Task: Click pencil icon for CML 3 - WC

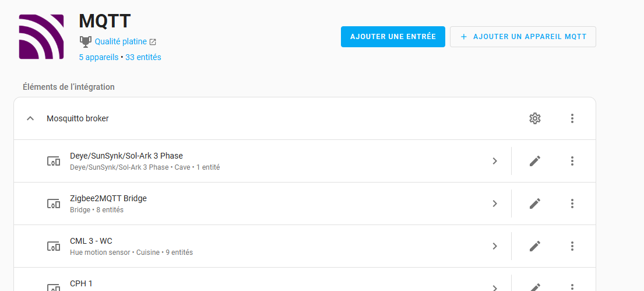Action: click(x=534, y=246)
